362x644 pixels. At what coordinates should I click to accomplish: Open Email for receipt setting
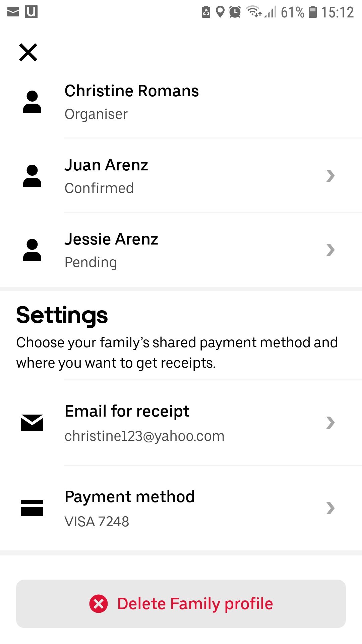pos(127,411)
